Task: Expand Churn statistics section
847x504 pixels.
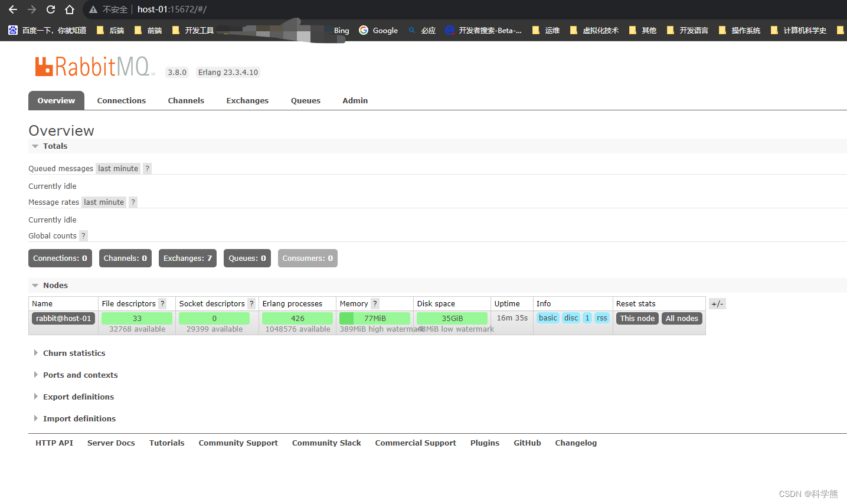Action: [69, 354]
